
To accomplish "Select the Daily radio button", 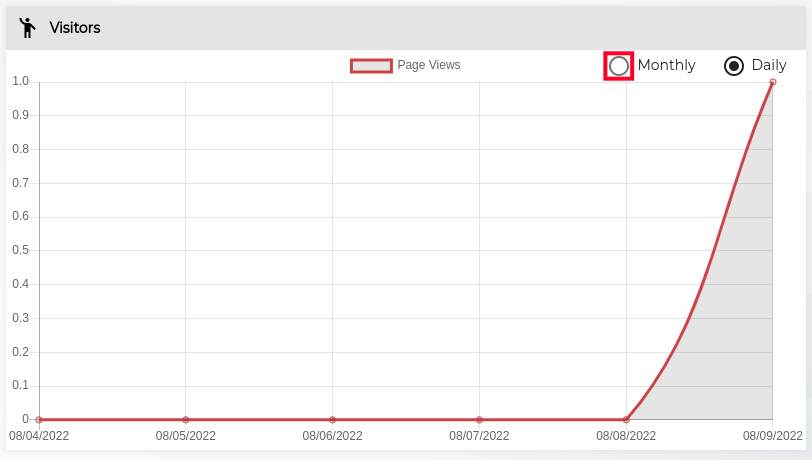I will pyautogui.click(x=734, y=66).
